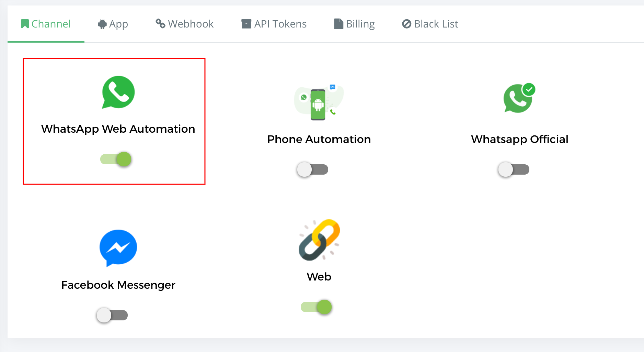644x352 pixels.
Task: Click the Facebook Messenger title text
Action: click(x=118, y=285)
